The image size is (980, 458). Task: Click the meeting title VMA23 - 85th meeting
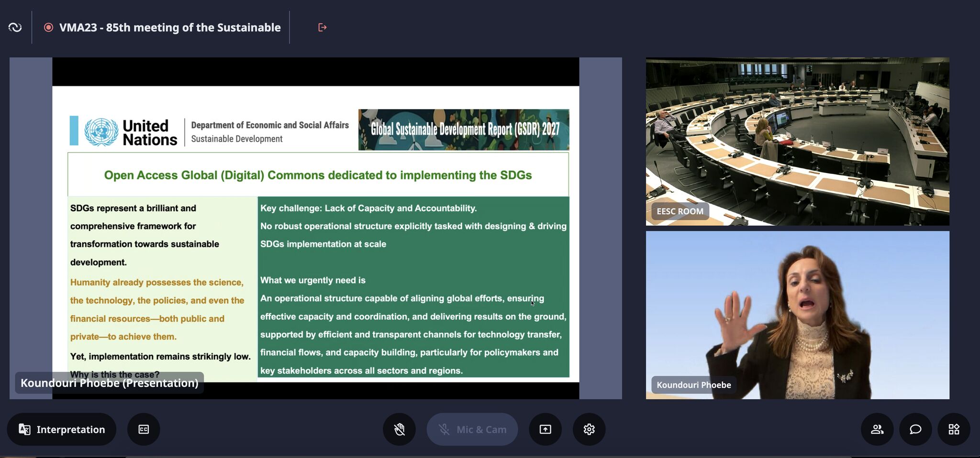tap(170, 28)
